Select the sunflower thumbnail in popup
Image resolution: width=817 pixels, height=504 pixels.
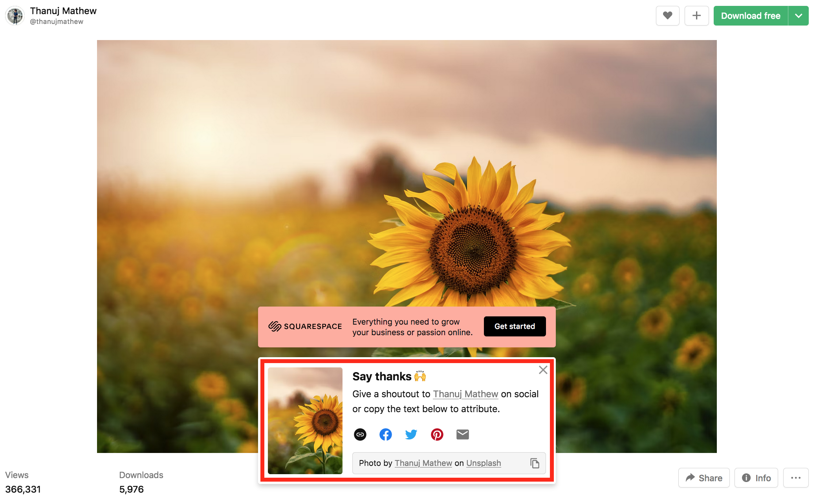(305, 421)
